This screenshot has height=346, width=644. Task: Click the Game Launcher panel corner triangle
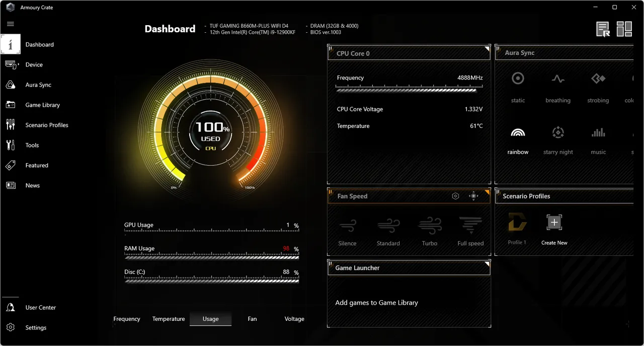pyautogui.click(x=487, y=263)
